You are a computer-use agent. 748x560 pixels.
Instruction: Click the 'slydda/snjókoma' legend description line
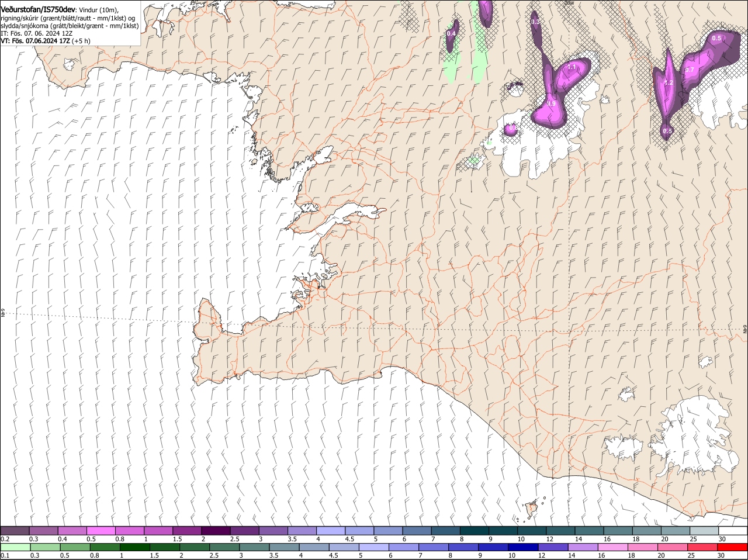coord(70,26)
